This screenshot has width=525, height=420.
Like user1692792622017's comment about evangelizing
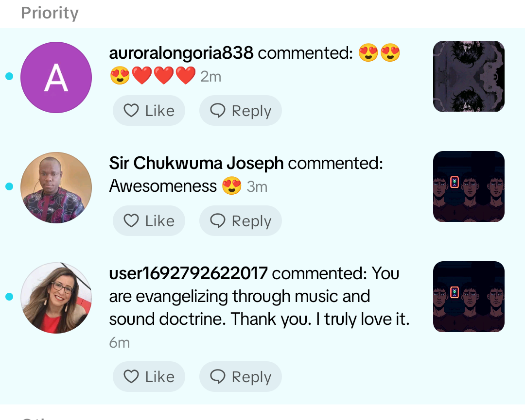click(x=149, y=377)
